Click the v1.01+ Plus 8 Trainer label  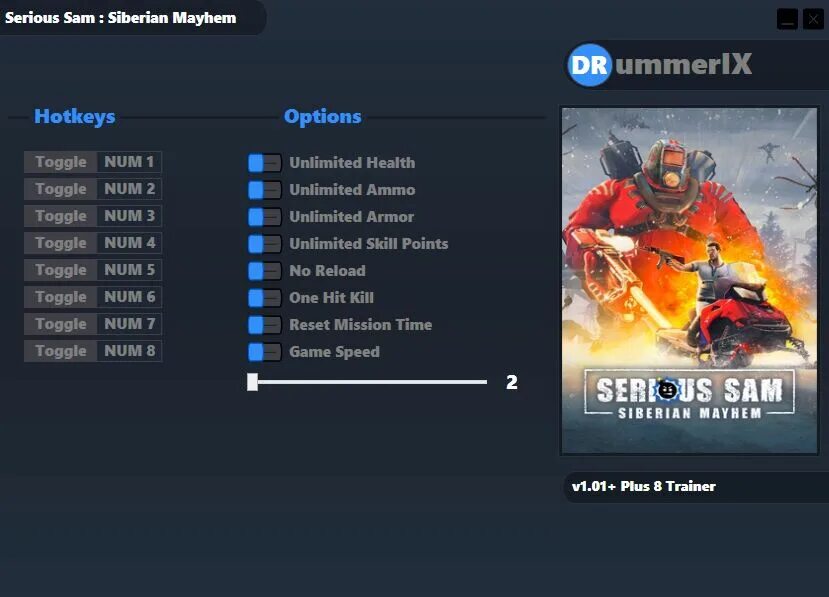tap(643, 486)
